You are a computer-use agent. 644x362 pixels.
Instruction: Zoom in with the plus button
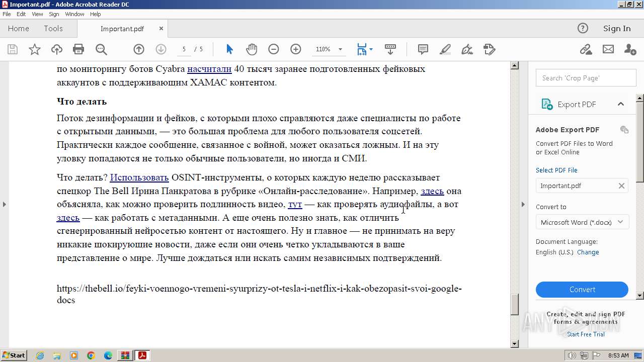296,49
